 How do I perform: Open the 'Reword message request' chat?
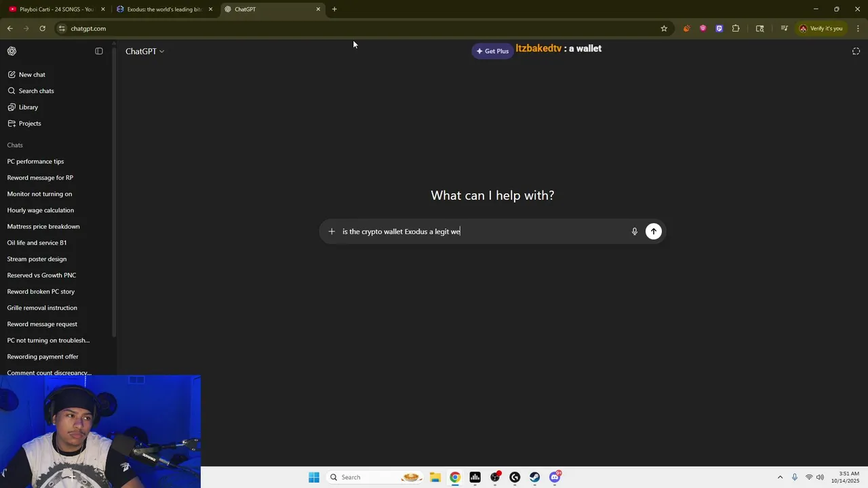(42, 324)
